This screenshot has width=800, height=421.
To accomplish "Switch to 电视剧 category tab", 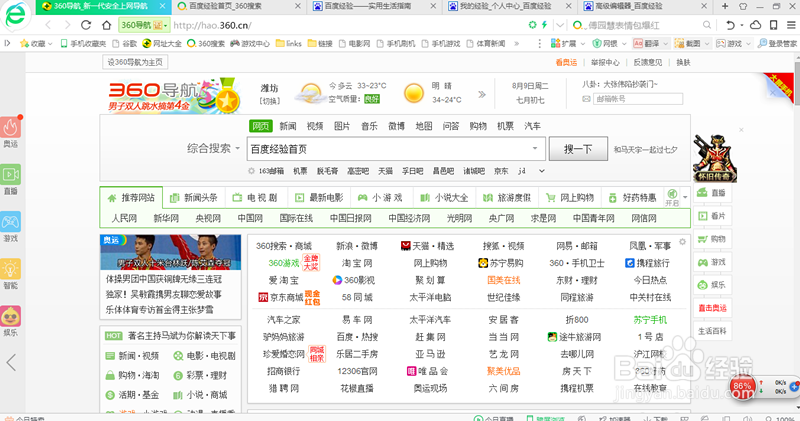I will tap(256, 197).
